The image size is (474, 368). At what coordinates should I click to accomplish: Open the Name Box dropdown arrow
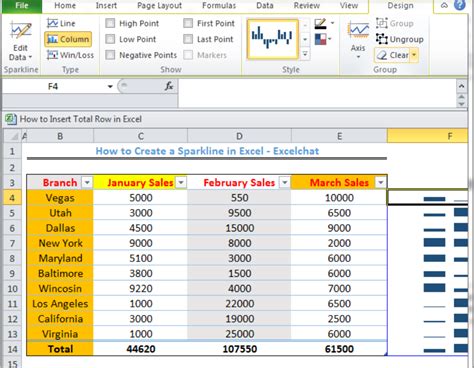point(110,87)
